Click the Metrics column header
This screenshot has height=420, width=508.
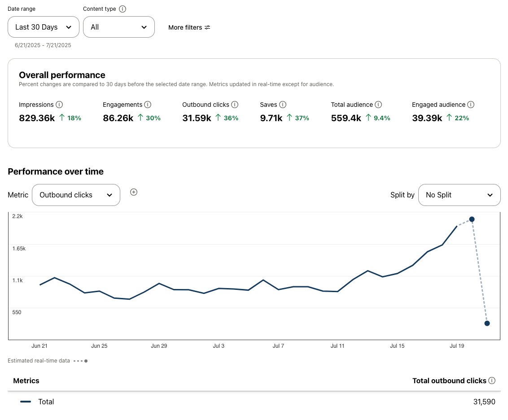26,381
